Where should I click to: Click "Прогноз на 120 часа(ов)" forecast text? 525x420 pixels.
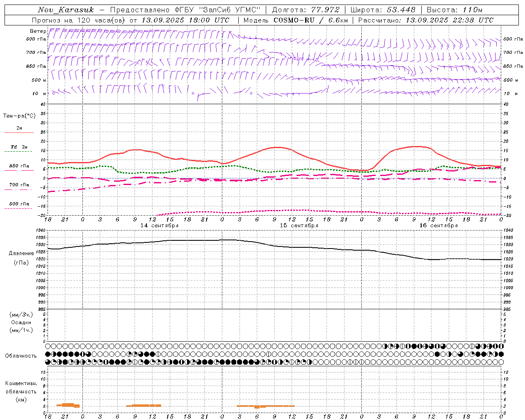[x=79, y=20]
